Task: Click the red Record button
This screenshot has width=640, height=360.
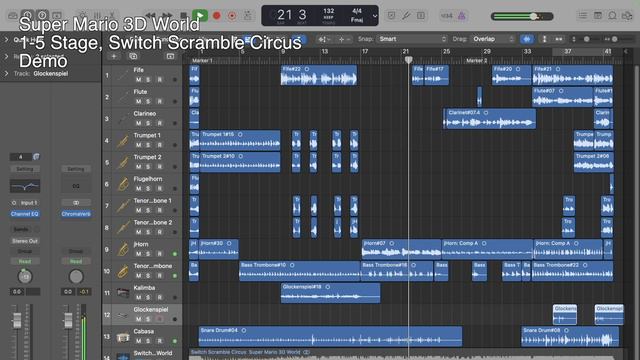Action: pos(217,16)
